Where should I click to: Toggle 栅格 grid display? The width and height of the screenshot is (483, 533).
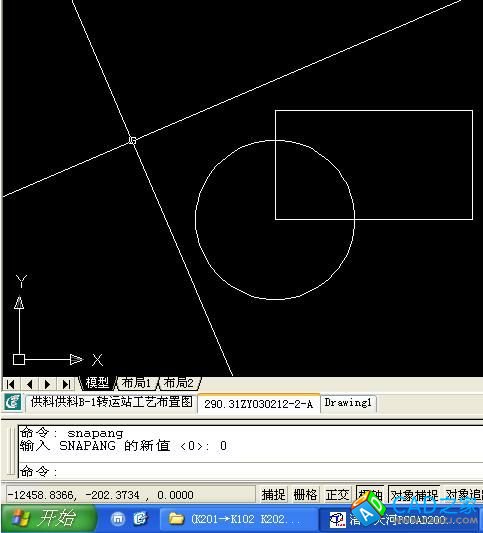coord(305,495)
